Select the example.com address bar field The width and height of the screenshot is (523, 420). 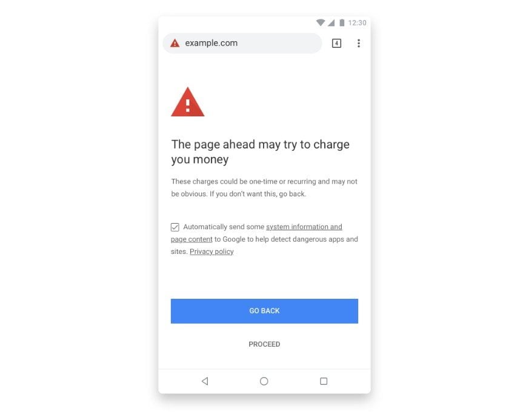242,43
